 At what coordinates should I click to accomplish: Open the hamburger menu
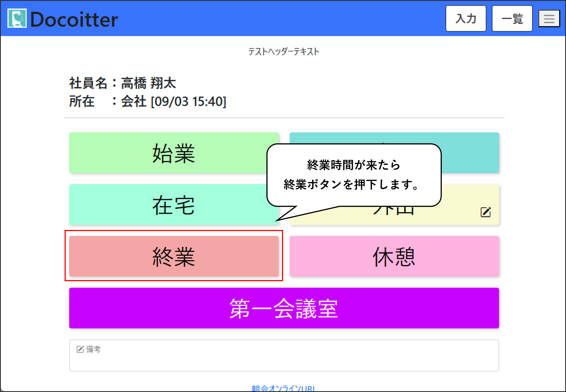[x=549, y=19]
